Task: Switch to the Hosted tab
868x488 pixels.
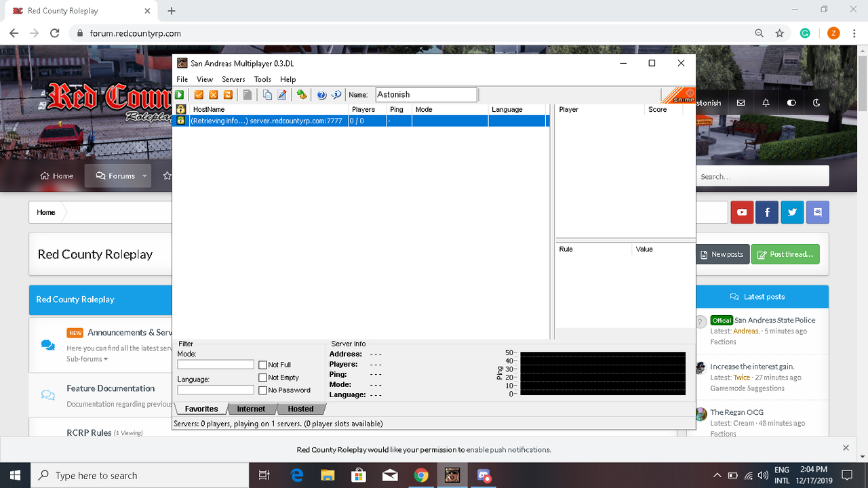Action: (300, 409)
